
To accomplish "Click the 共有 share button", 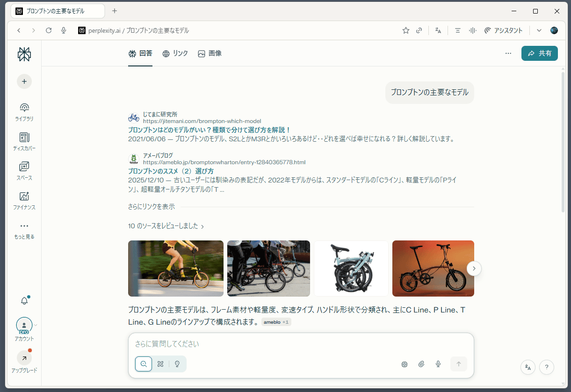I will 539,53.
